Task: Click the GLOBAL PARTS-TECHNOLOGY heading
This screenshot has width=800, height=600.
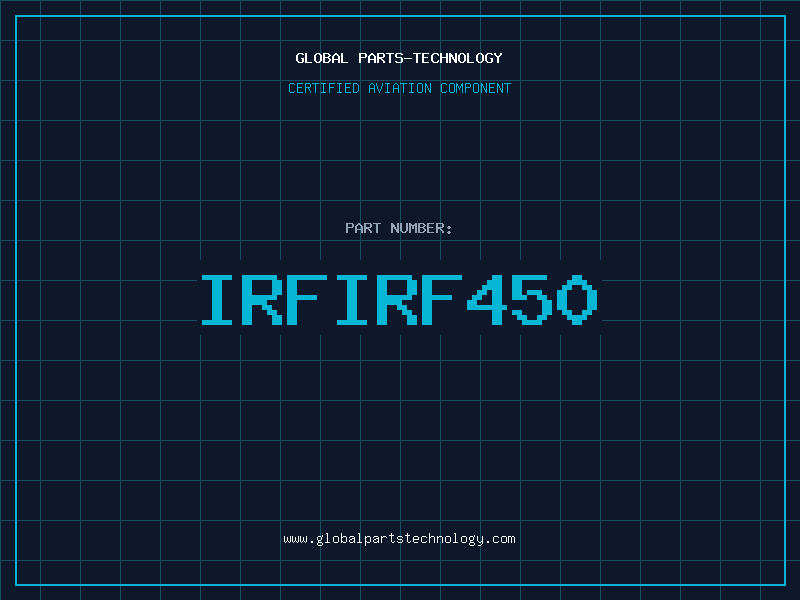Action: pyautogui.click(x=399, y=59)
